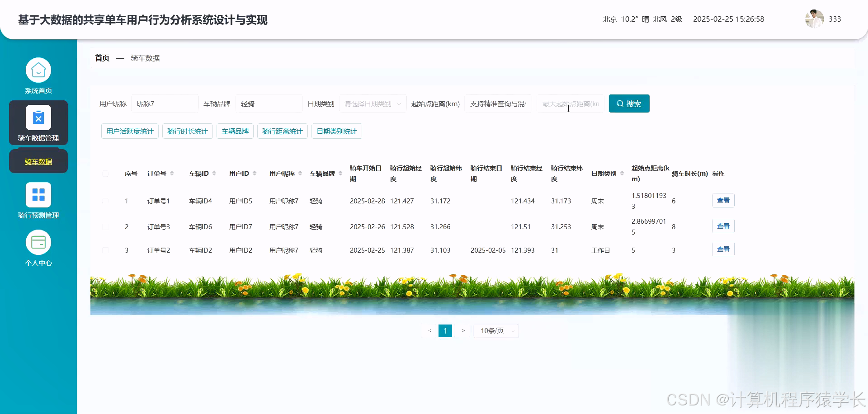Screen dimensions: 868x414
Task: Expand the 车辆品牌 column sort control
Action: pos(340,173)
